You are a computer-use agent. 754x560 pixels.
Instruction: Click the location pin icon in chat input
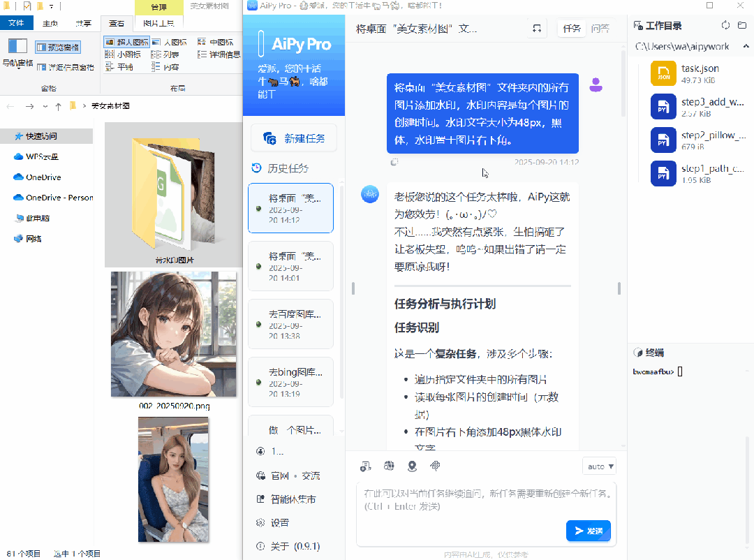(x=411, y=466)
